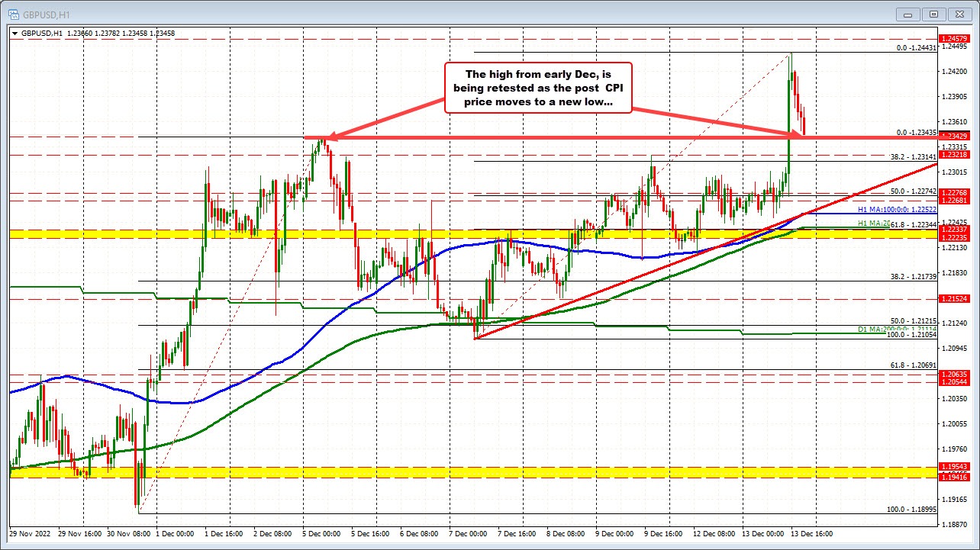
Task: Select the red 1.24579 price label
Action: click(x=955, y=38)
